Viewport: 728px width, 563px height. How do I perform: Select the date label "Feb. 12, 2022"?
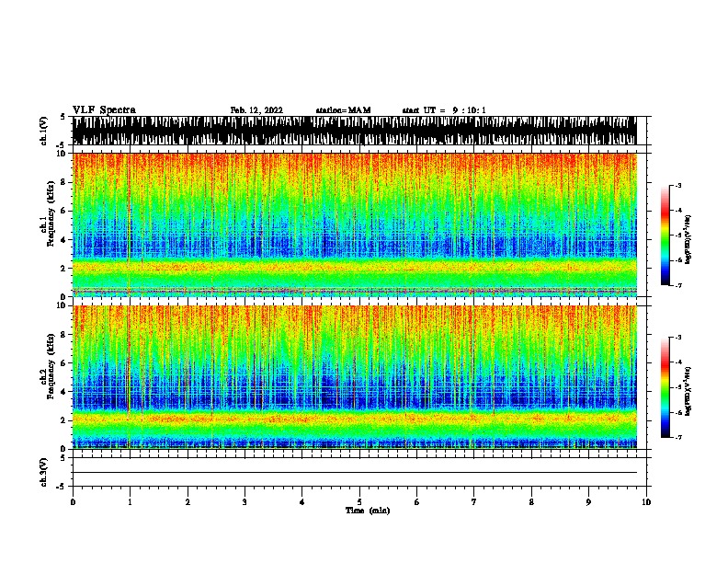pyautogui.click(x=256, y=110)
